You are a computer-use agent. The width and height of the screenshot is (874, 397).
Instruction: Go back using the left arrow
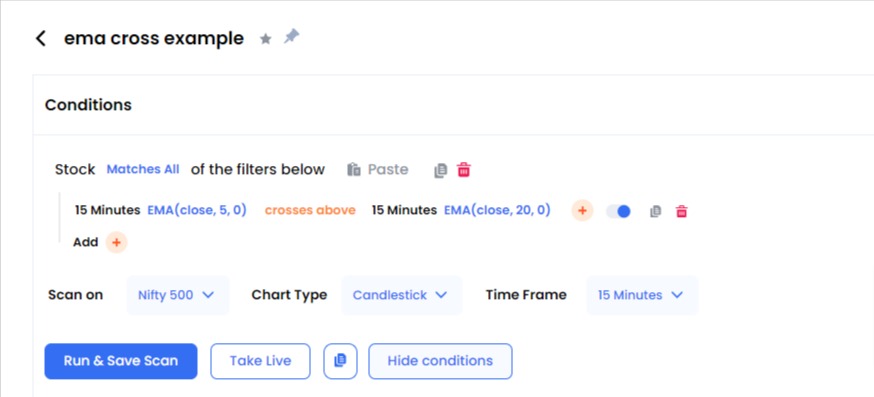pos(41,38)
